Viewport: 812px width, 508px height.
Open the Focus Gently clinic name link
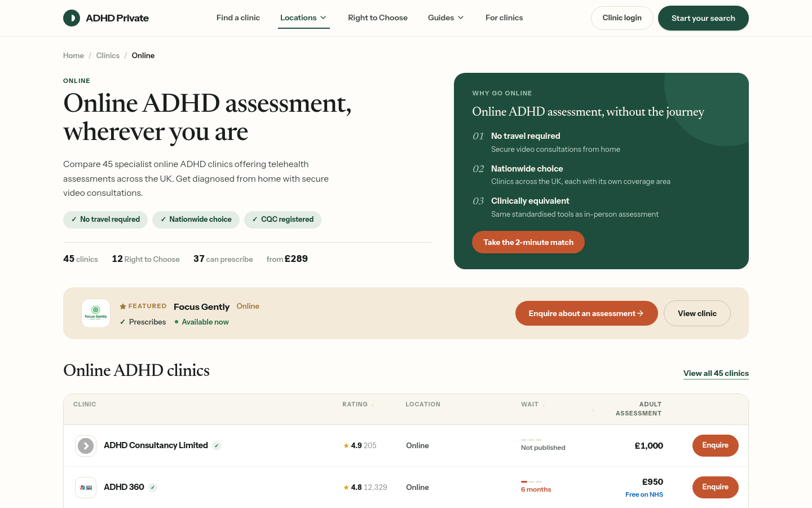[x=201, y=306]
